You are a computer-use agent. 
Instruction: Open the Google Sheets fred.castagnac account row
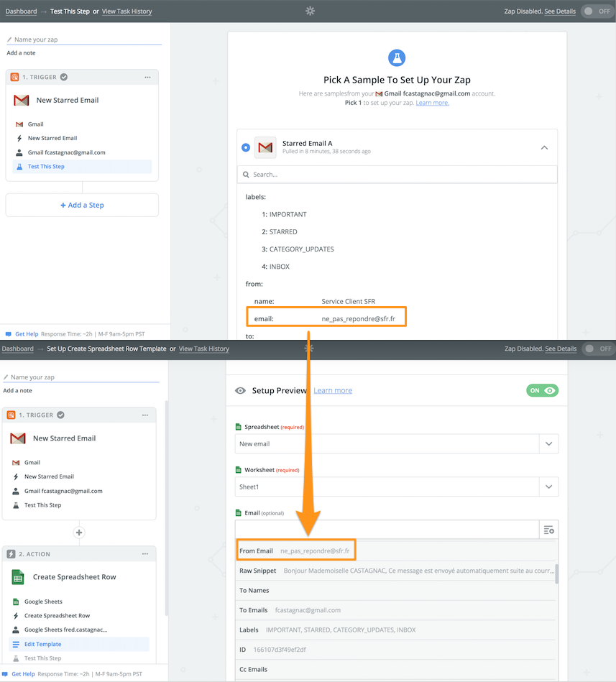coord(79,630)
